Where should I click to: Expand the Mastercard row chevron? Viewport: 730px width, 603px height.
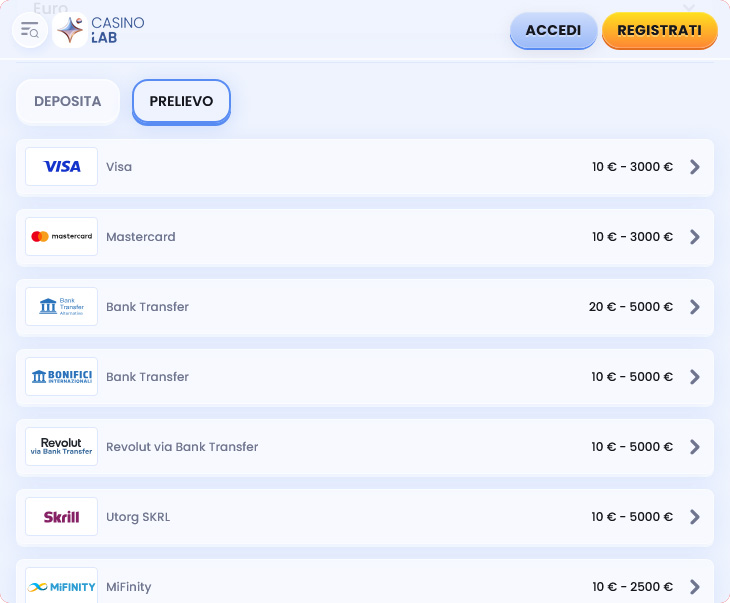[695, 237]
